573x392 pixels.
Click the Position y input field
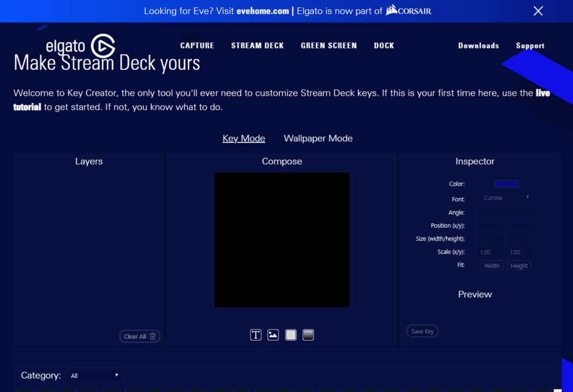click(520, 226)
